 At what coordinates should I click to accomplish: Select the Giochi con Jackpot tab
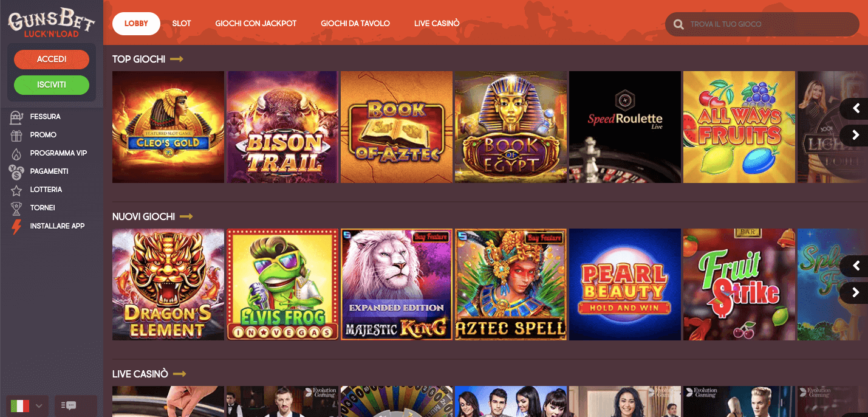pos(256,24)
